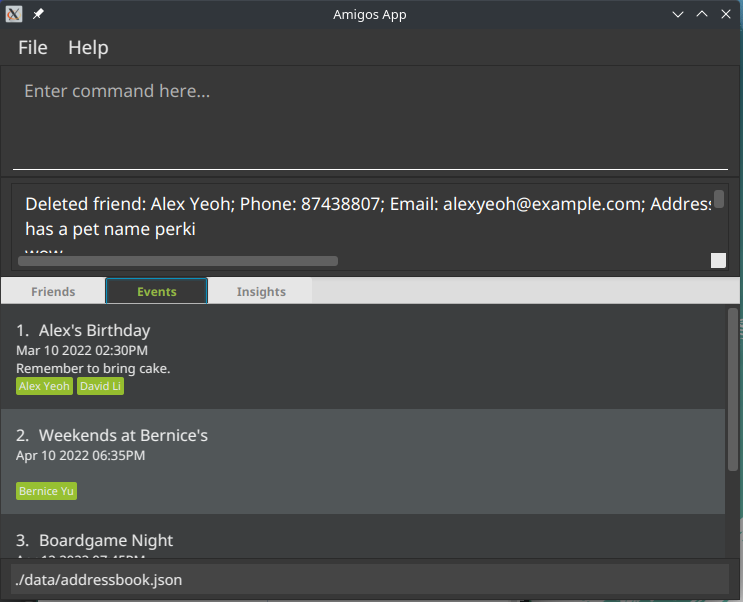Click the has a pet name perki line
Image resolution: width=743 pixels, height=602 pixels.
point(110,229)
